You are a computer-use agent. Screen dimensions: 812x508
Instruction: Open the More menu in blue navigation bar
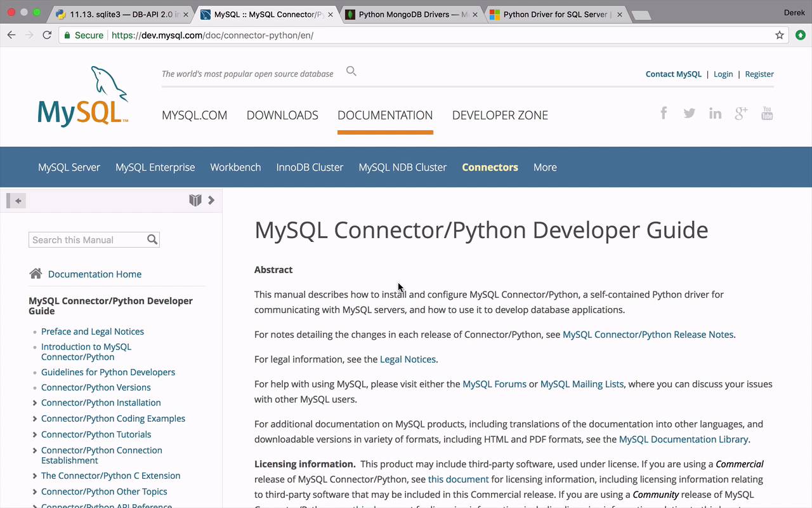545,167
